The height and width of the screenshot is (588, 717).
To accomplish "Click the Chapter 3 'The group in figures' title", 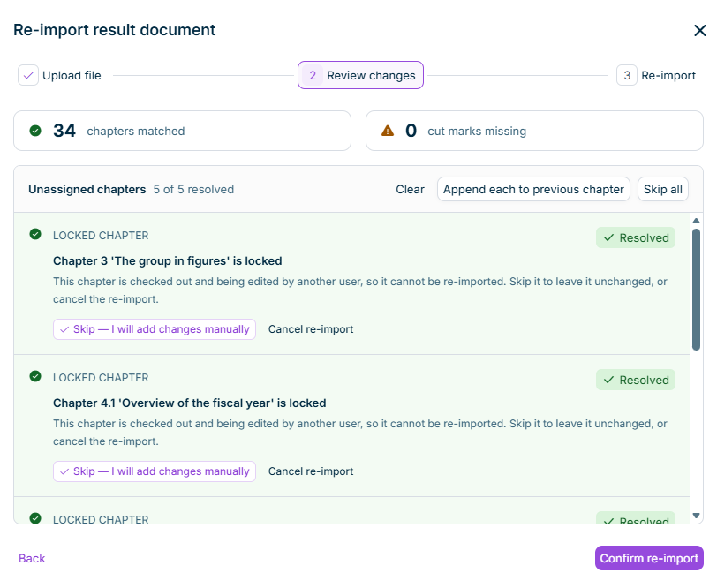I will [168, 261].
